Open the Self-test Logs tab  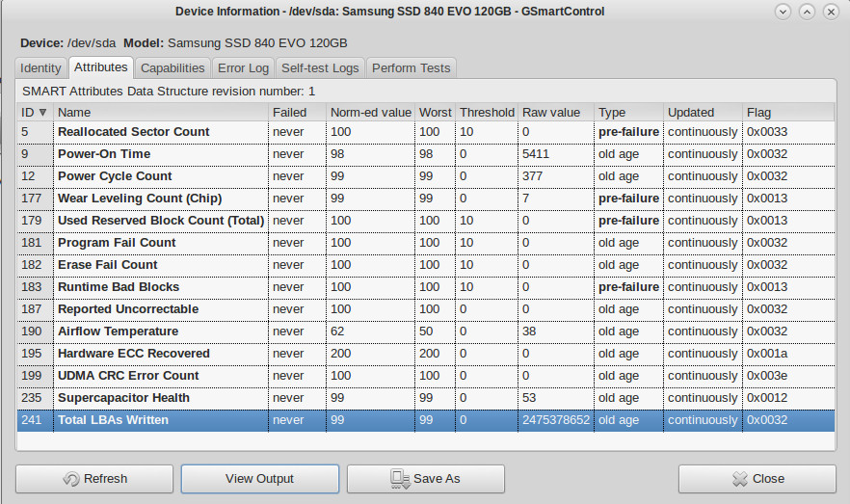pyautogui.click(x=320, y=68)
